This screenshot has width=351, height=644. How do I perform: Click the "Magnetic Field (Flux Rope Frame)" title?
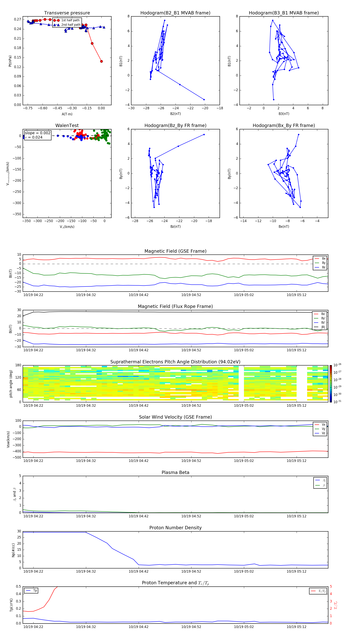pos(175,307)
